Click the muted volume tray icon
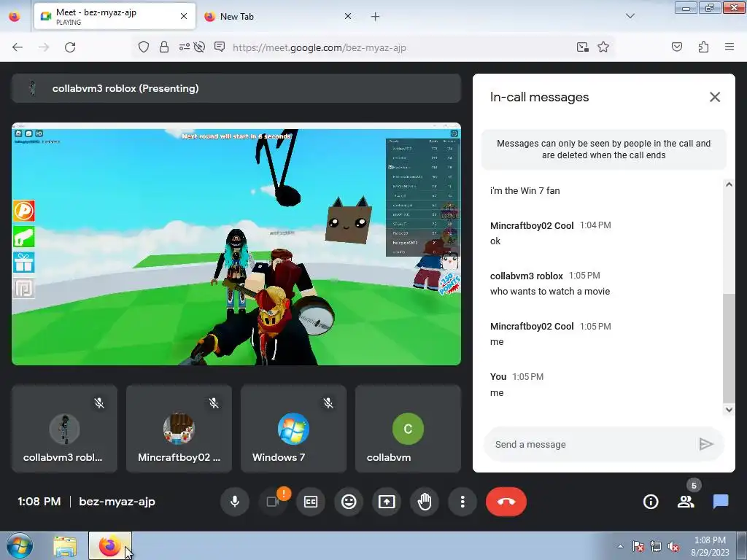Screen dimensions: 747x560 [x=673, y=546]
